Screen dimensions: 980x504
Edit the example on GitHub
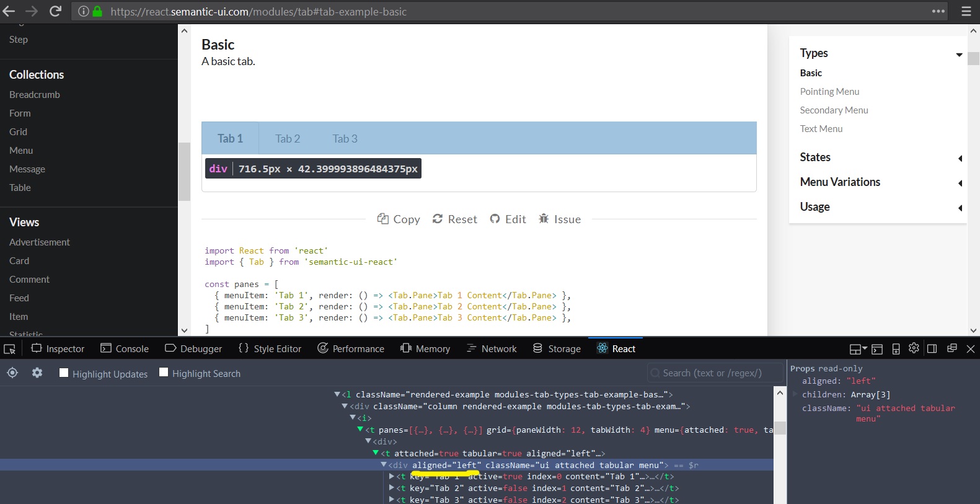pos(508,219)
